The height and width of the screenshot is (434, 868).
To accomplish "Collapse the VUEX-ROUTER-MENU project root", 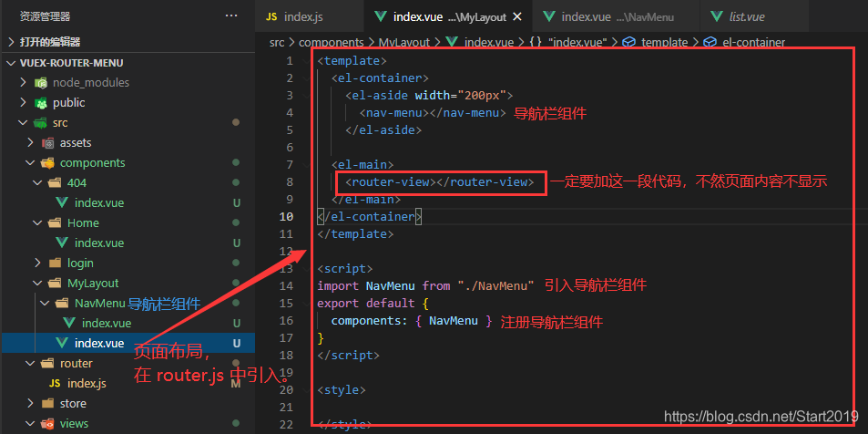I will pos(12,63).
